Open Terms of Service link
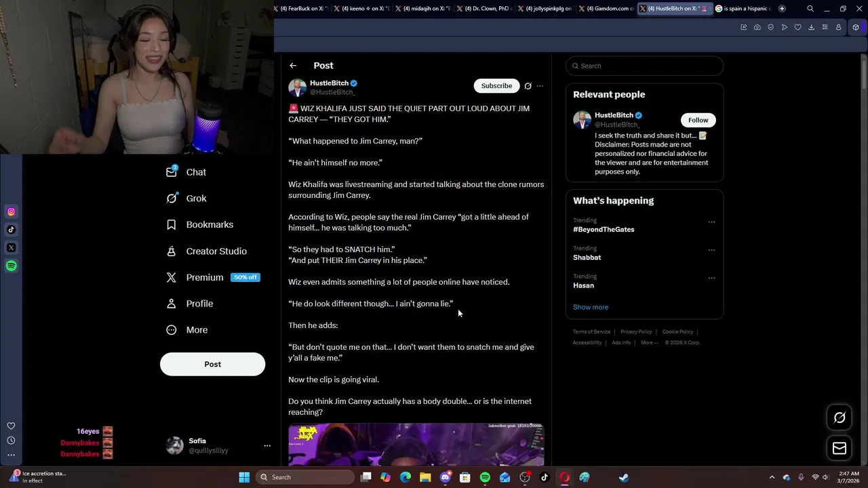868x488 pixels. click(x=591, y=332)
